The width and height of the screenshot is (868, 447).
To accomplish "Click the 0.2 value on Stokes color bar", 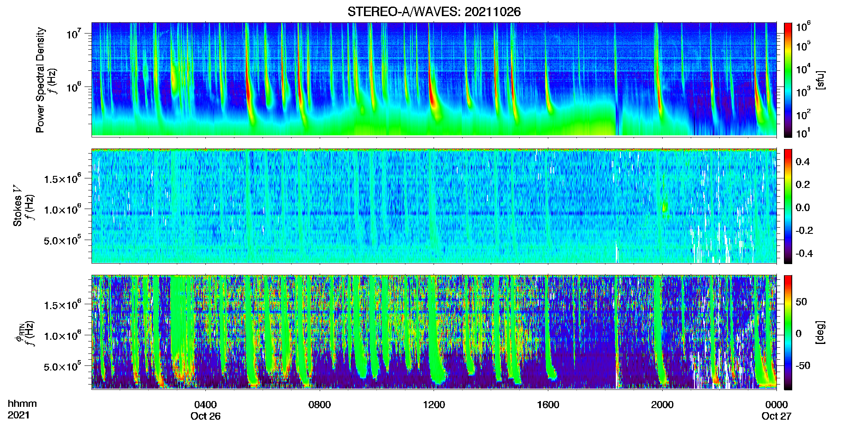I will tap(803, 185).
